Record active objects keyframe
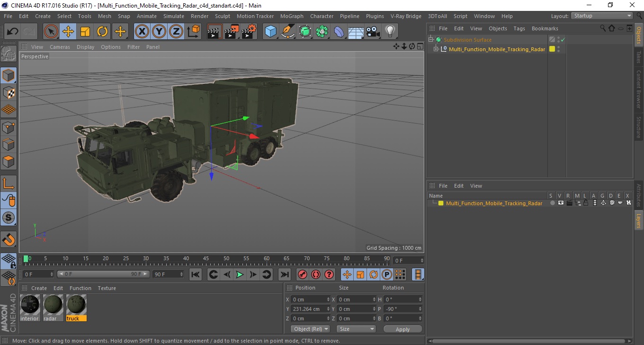The image size is (644, 345). coord(302,274)
